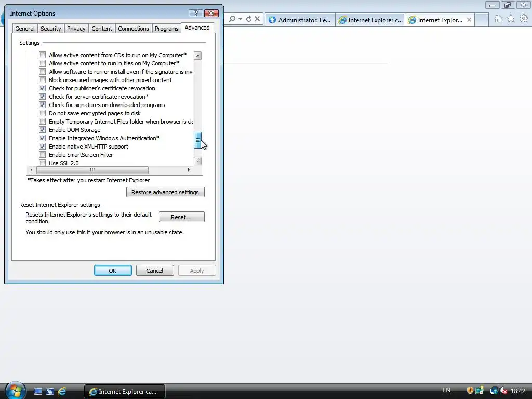Click the Reset... button
This screenshot has height=399, width=532.
[181, 217]
